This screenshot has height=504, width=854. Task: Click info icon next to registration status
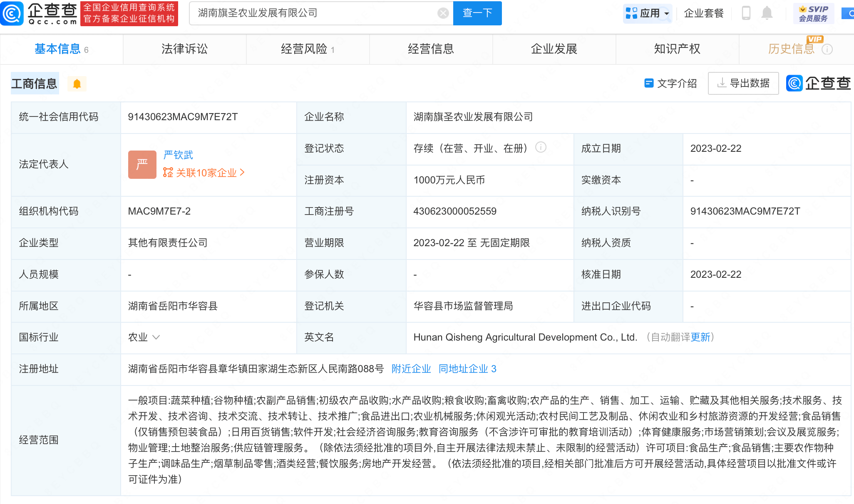coord(541,147)
